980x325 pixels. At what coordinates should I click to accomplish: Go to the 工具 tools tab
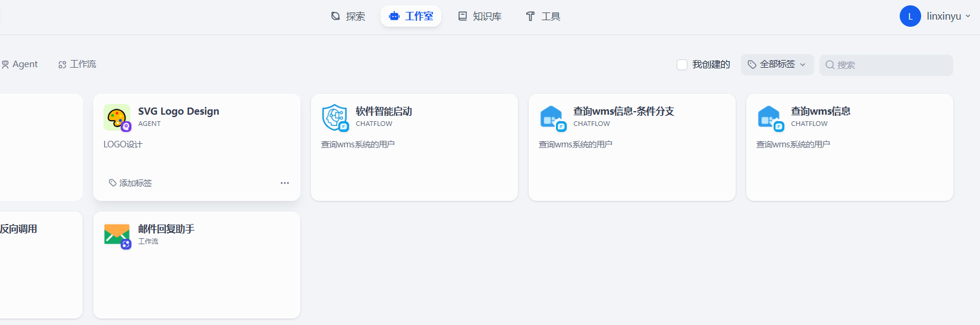point(543,16)
